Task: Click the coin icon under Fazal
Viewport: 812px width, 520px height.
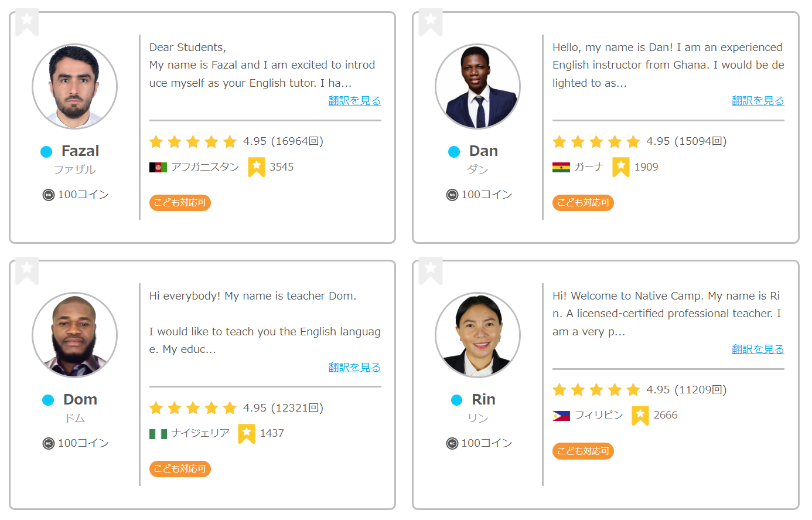Action: click(x=49, y=195)
